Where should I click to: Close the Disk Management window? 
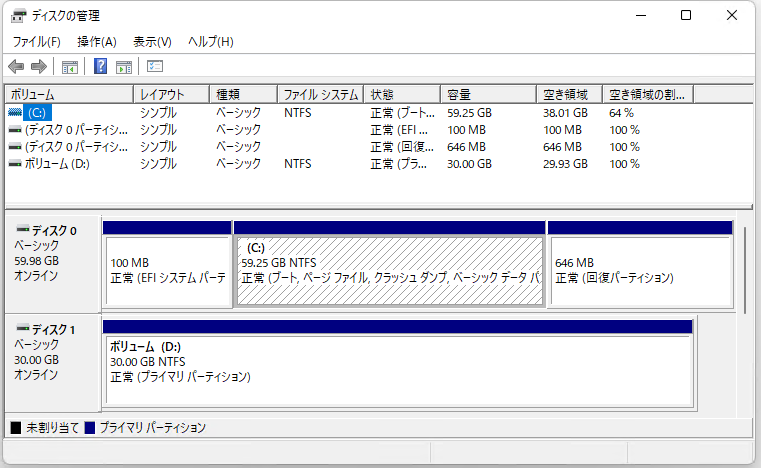click(x=731, y=16)
